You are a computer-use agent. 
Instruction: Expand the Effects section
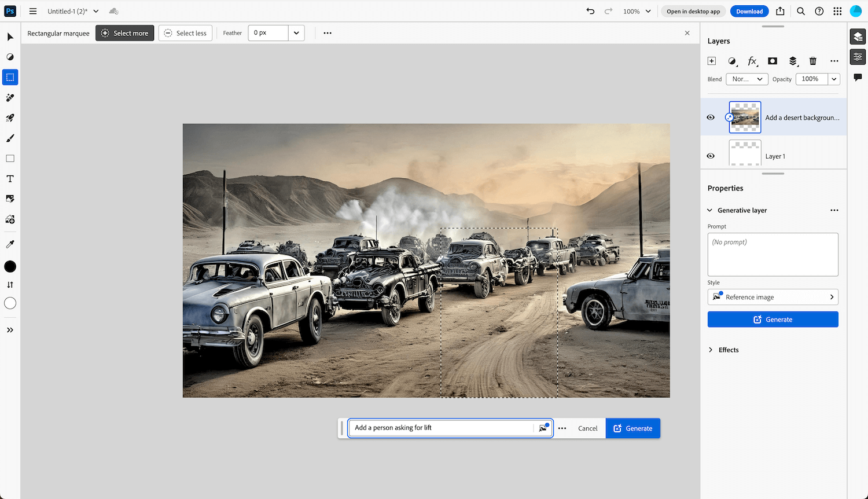point(711,350)
